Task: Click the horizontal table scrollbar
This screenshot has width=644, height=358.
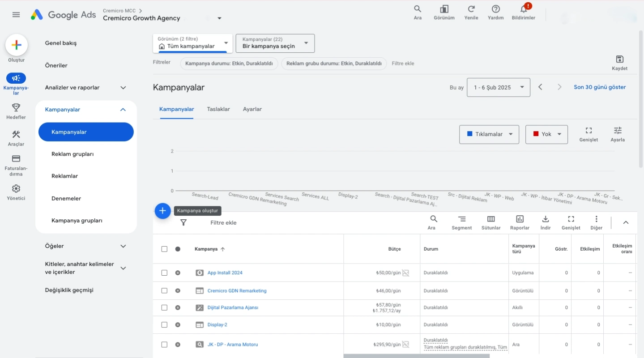Action: click(416, 356)
